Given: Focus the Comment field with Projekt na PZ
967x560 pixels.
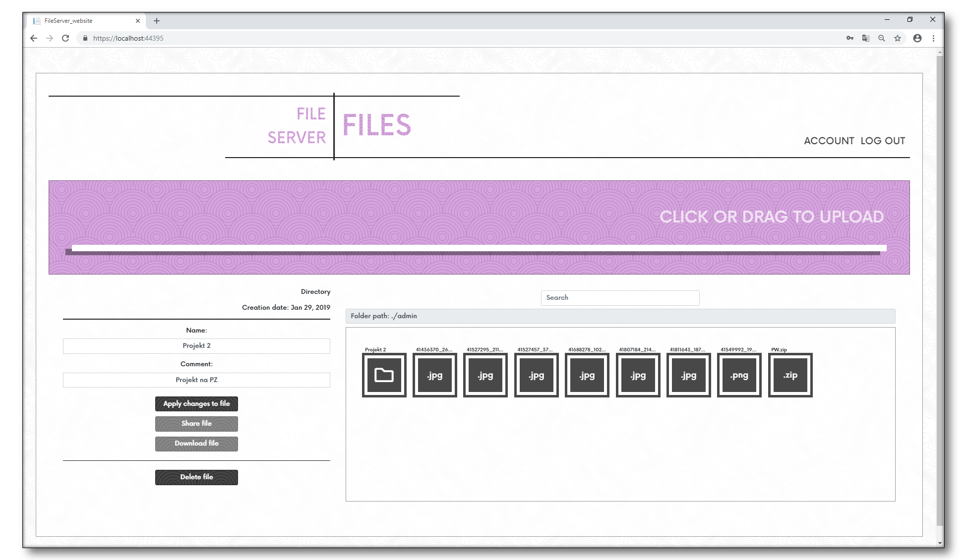Looking at the screenshot, I should tap(196, 380).
